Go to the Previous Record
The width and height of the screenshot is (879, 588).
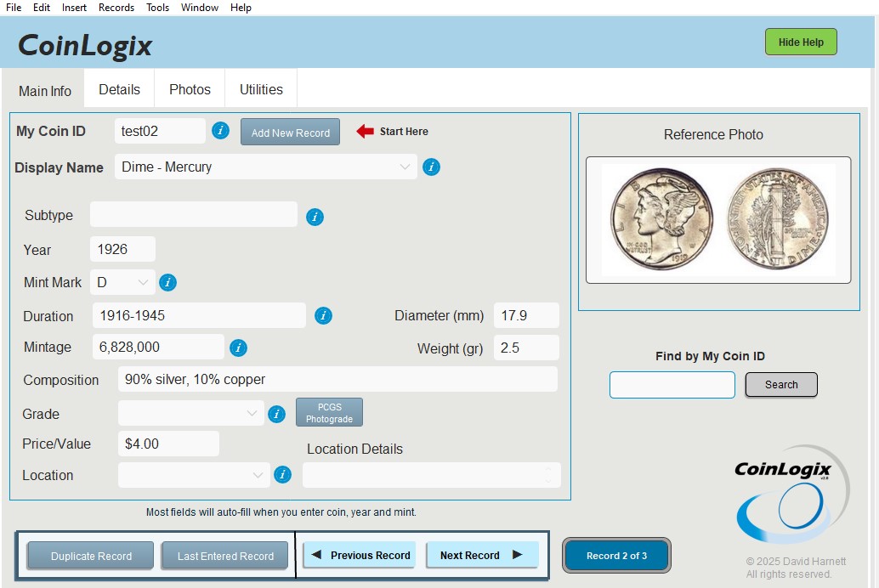pos(360,555)
